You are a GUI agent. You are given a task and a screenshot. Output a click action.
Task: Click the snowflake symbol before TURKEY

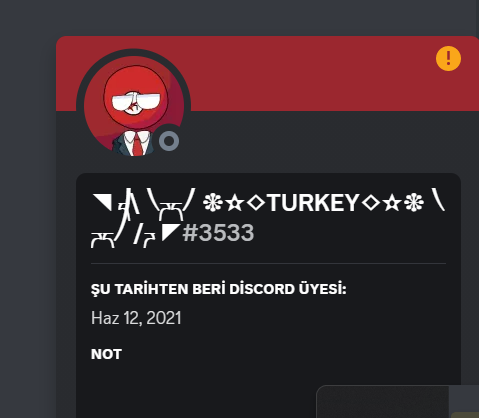(213, 203)
